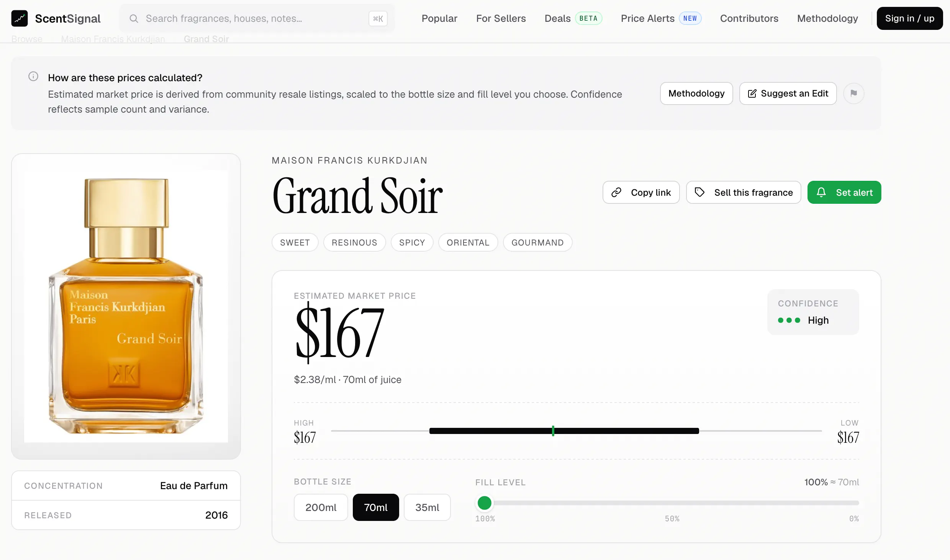Click the release year 2016
The width and height of the screenshot is (950, 560).
point(216,515)
